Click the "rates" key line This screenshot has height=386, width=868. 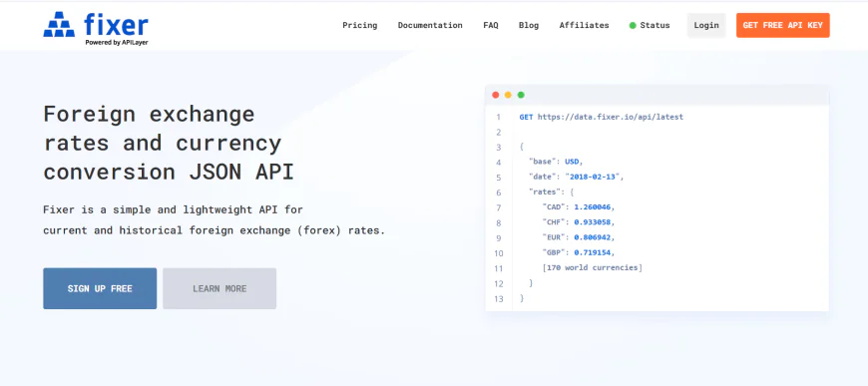pyautogui.click(x=552, y=193)
